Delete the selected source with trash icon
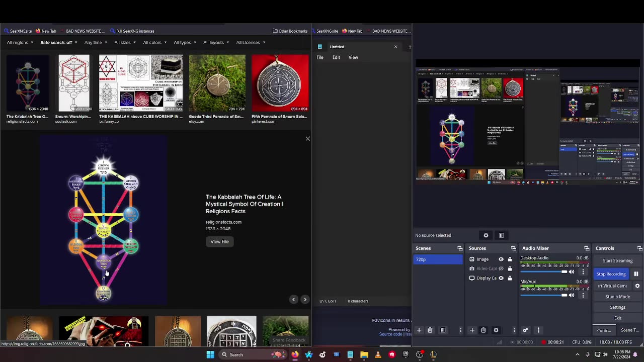This screenshot has width=644, height=362. click(484, 330)
